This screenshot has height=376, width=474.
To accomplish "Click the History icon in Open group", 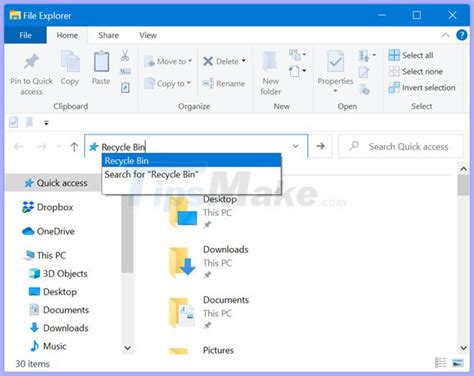I will 364,89.
